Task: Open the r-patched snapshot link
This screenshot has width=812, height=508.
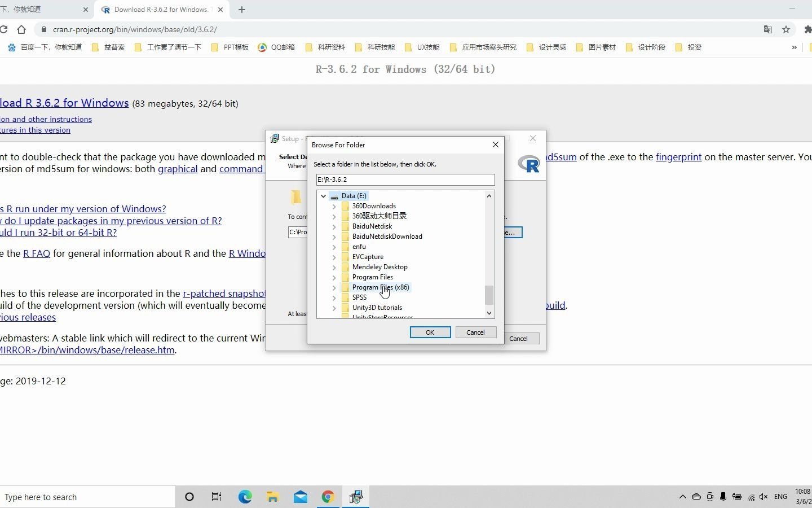Action: coord(224,294)
